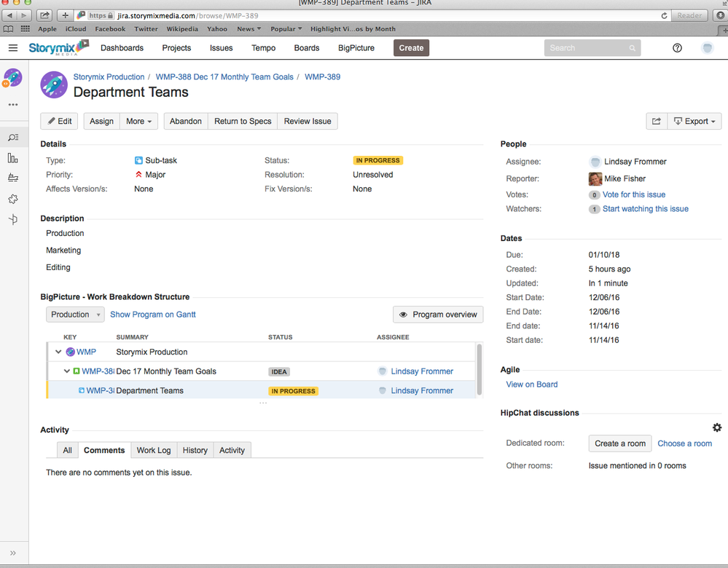Reload the page with refresh icon
Screen dimensions: 728x568
point(664,16)
